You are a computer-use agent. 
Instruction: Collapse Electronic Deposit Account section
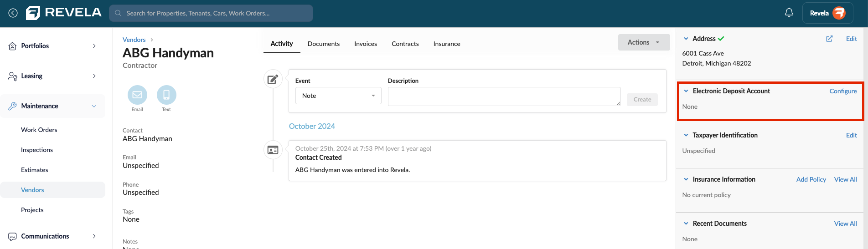(x=686, y=91)
